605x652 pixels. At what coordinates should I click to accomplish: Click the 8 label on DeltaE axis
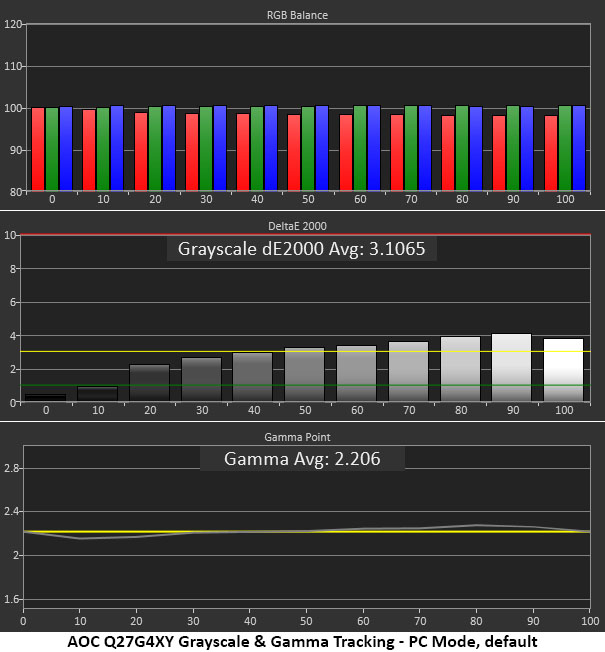[x=13, y=269]
